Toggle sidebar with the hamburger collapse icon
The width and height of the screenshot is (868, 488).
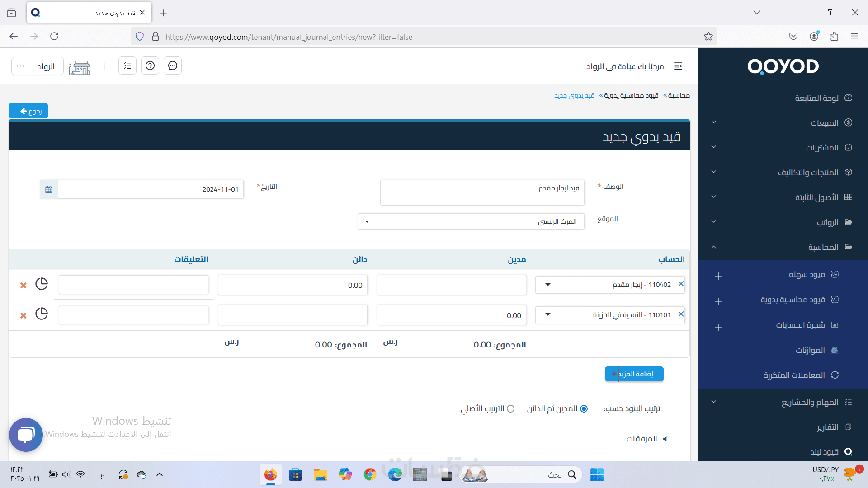(678, 66)
